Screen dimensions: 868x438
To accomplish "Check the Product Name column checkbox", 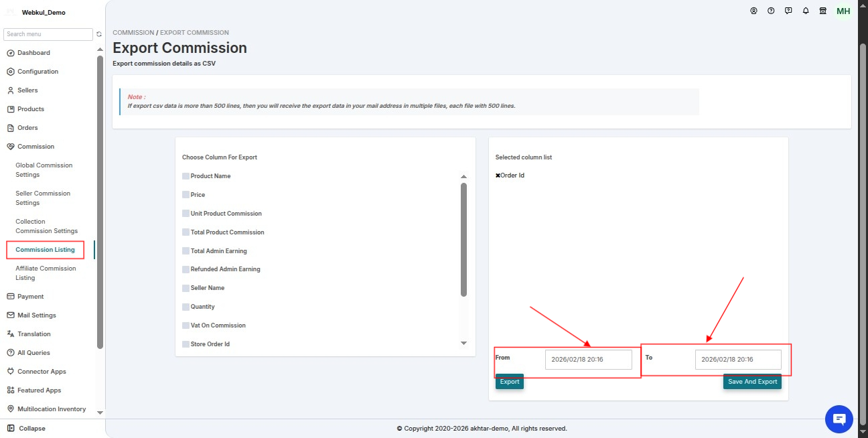I will point(186,176).
